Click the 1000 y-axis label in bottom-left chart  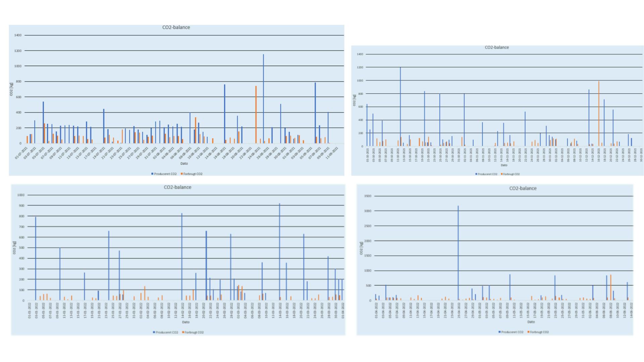[x=21, y=195]
